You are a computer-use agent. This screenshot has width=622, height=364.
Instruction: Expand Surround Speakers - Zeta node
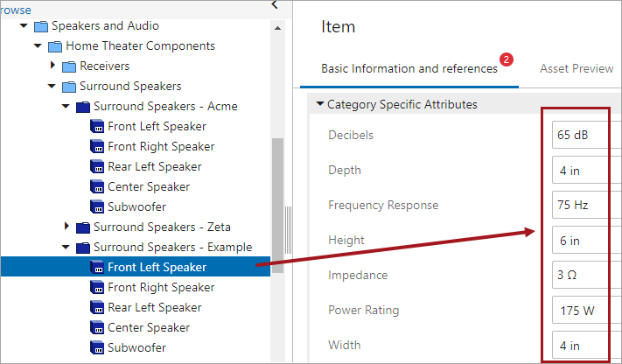(x=66, y=227)
